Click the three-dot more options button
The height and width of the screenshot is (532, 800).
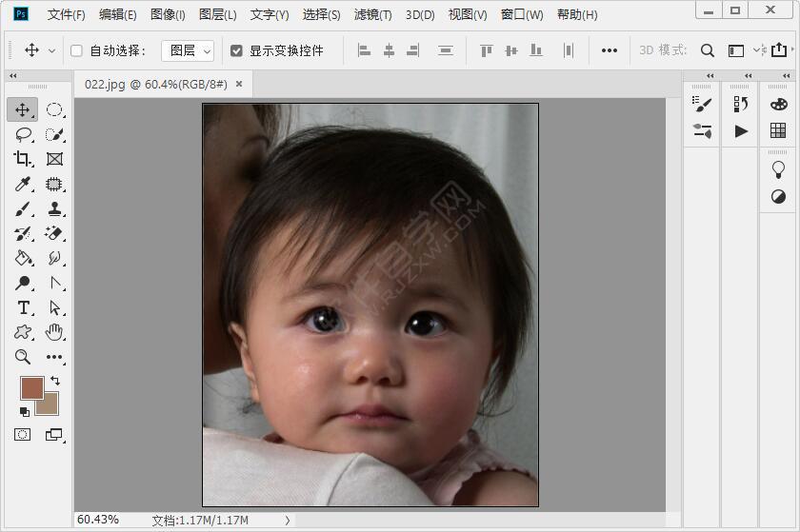pos(610,50)
